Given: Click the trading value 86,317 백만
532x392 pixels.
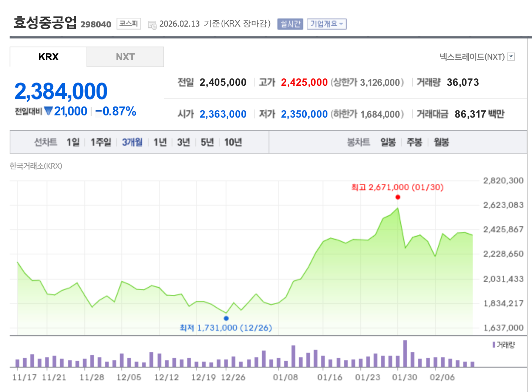Looking at the screenshot, I should (x=480, y=114).
